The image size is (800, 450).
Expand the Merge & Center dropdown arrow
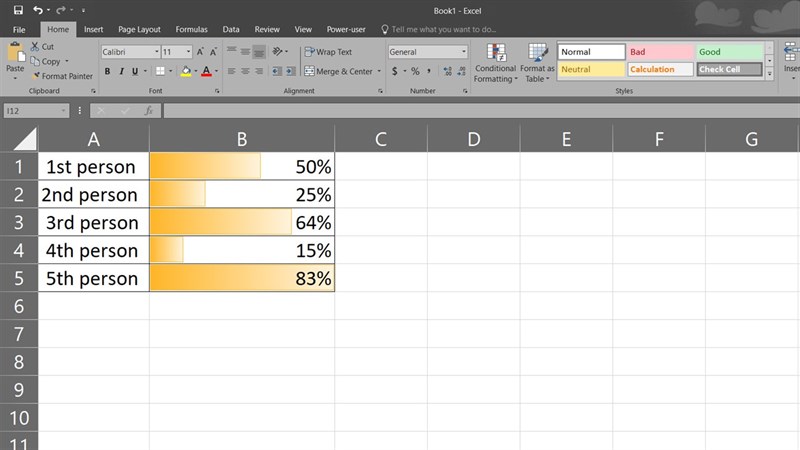click(x=379, y=71)
